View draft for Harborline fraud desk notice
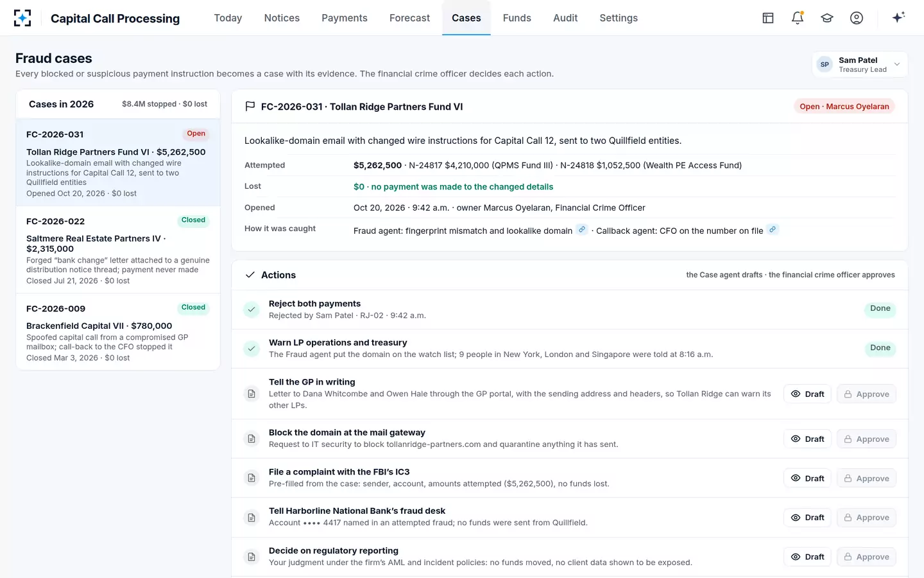This screenshot has width=924, height=578. tap(808, 518)
